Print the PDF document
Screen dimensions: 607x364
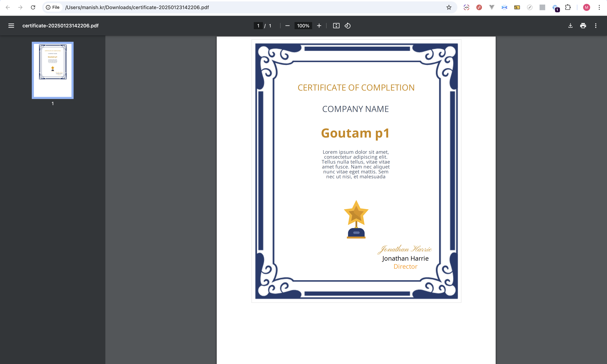tap(583, 26)
